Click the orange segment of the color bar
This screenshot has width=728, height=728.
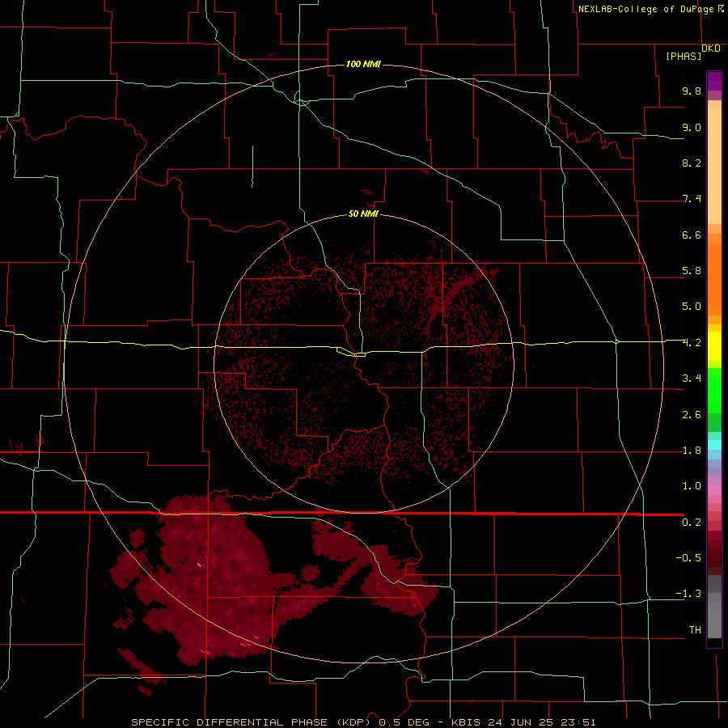[x=714, y=278]
